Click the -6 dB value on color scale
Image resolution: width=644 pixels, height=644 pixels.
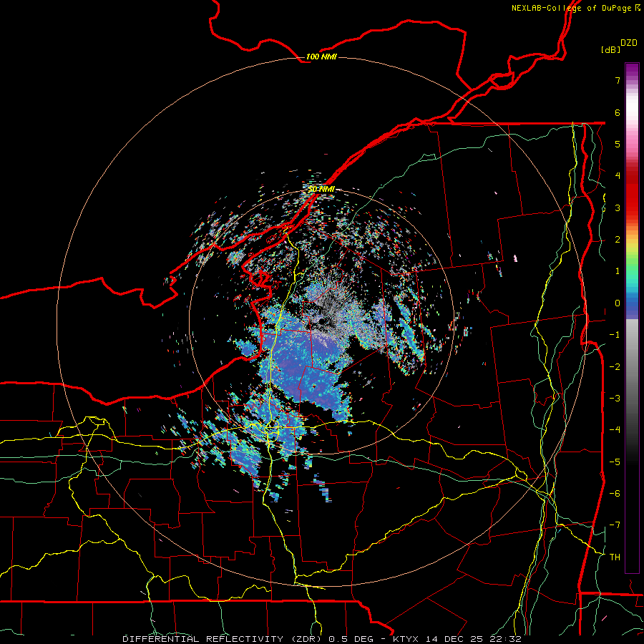(615, 494)
